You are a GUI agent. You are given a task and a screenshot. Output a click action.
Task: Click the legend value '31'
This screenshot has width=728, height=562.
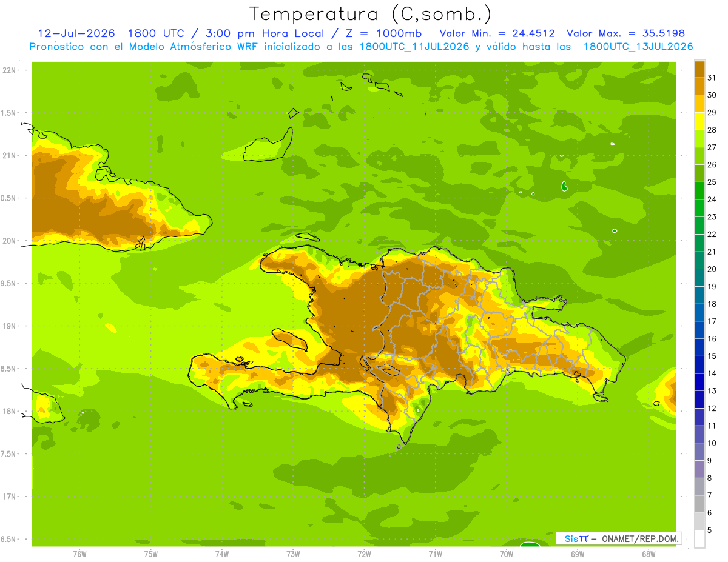pos(712,78)
